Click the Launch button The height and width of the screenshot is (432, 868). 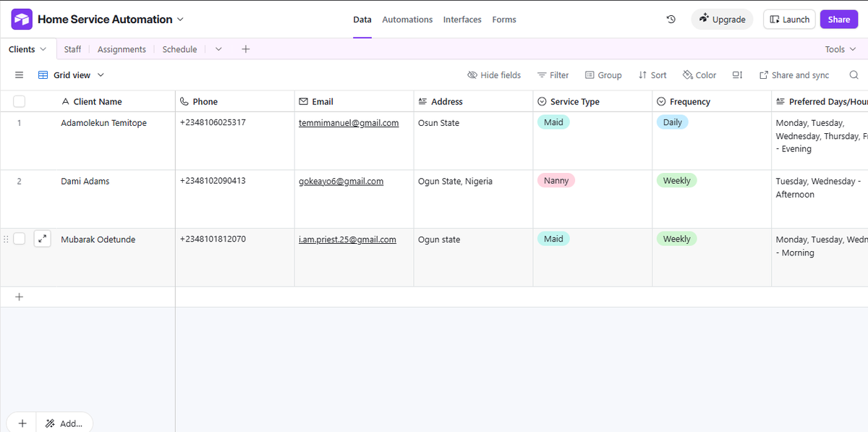click(x=789, y=20)
